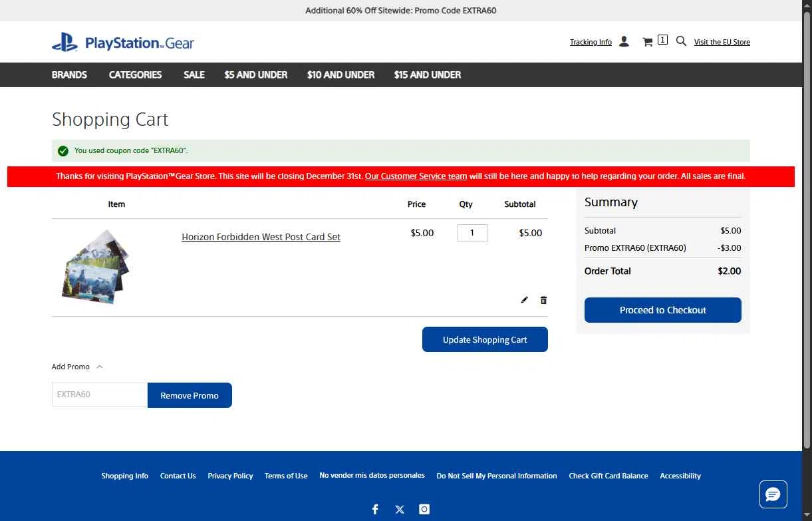This screenshot has width=812, height=521.
Task: Click the top promo banner text
Action: point(401,11)
